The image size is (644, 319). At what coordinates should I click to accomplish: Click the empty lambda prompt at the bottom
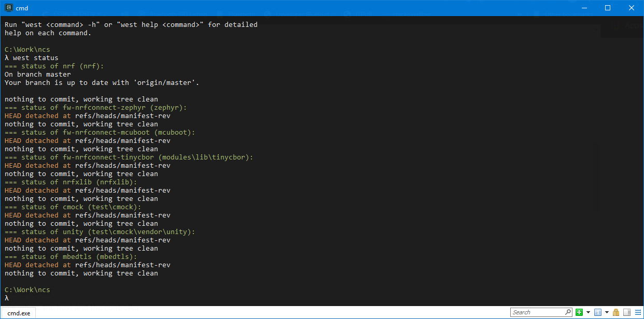[7, 298]
